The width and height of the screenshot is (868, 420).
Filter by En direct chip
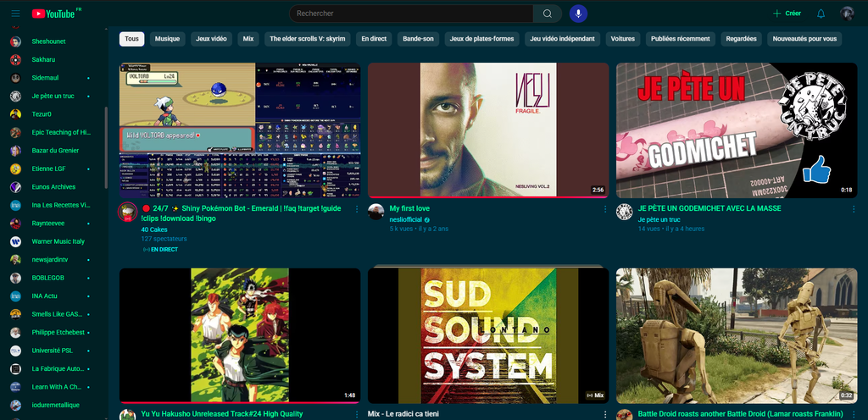pyautogui.click(x=374, y=39)
